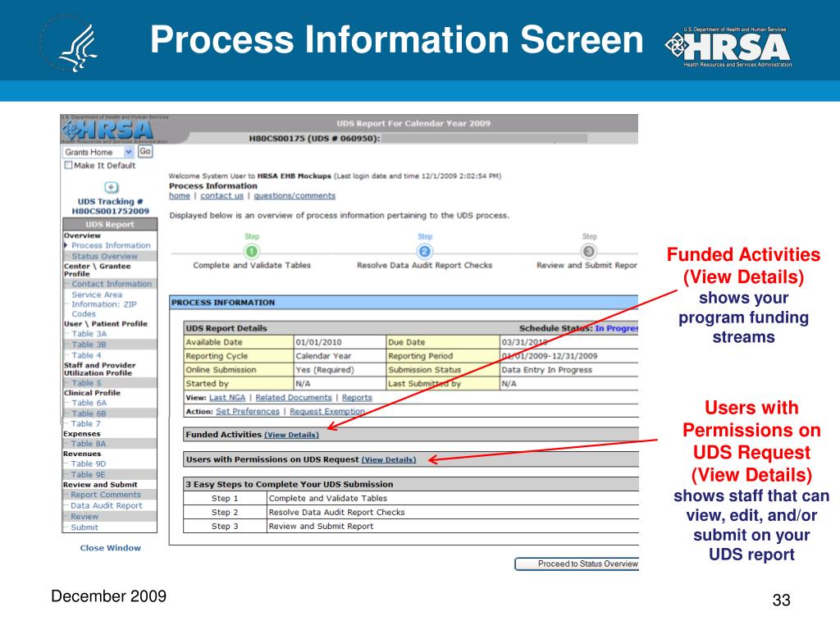Open the Grants Home dropdown
The width and height of the screenshot is (840, 630).
(x=98, y=152)
